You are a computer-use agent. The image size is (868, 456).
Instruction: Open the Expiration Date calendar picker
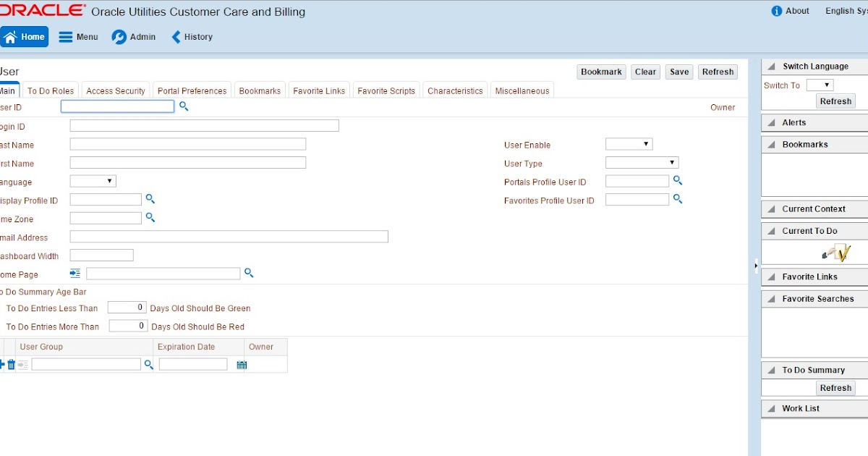[242, 364]
